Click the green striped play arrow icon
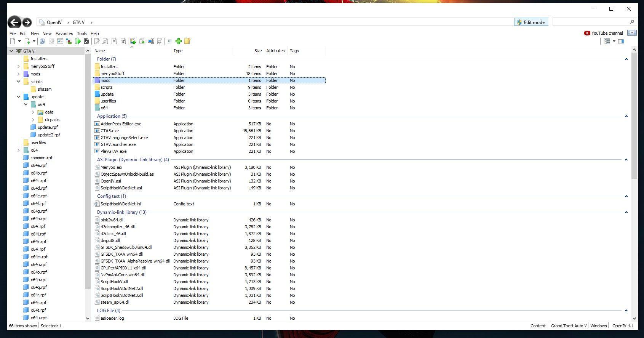Viewport: 644px width, 338px height. pyautogui.click(x=78, y=41)
